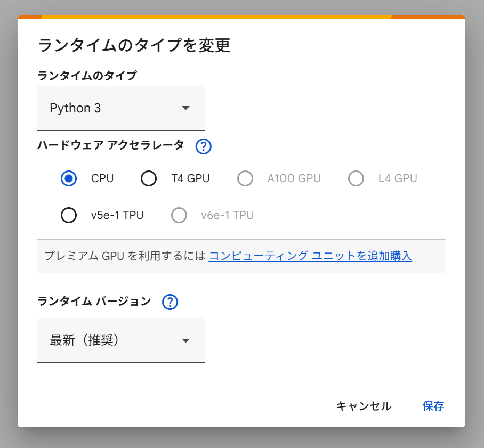The height and width of the screenshot is (448, 484).
Task: Open the コンピューティング ユニットを追加購入 link
Action: (x=310, y=256)
